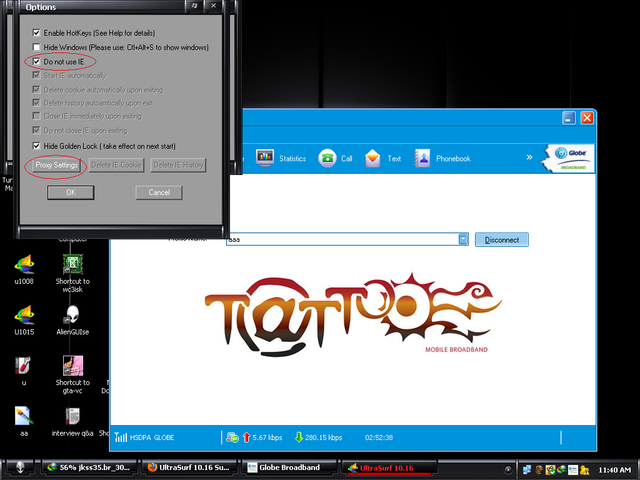Click the Globe Broadband logo

569,158
